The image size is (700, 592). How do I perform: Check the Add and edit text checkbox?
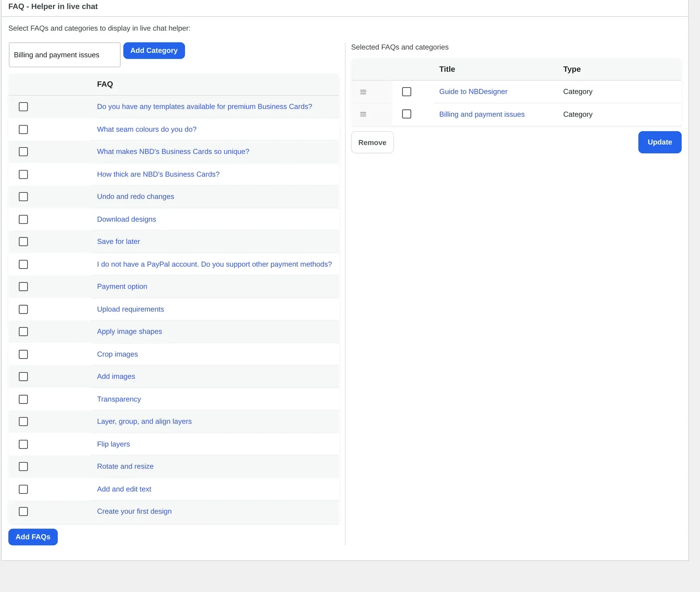pyautogui.click(x=24, y=489)
